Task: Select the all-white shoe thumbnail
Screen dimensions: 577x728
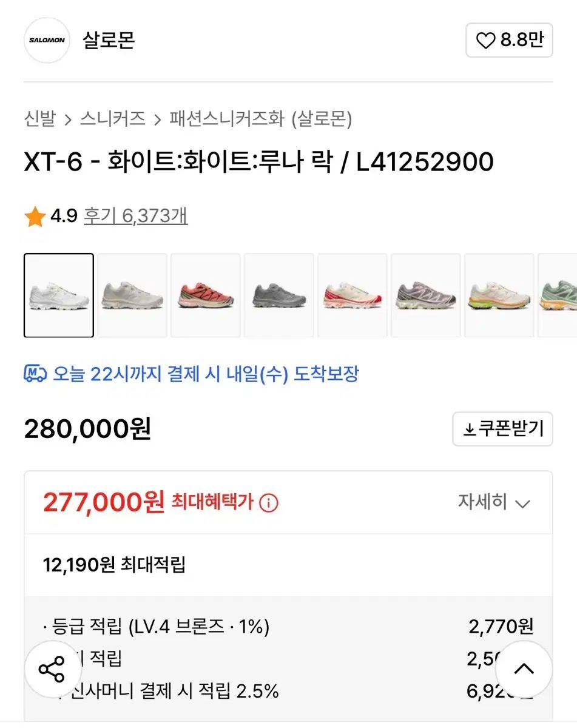Action: 59,295
